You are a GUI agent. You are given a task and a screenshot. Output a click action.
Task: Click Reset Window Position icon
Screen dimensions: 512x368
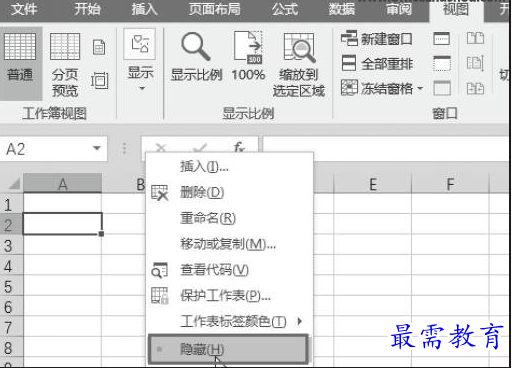[475, 88]
